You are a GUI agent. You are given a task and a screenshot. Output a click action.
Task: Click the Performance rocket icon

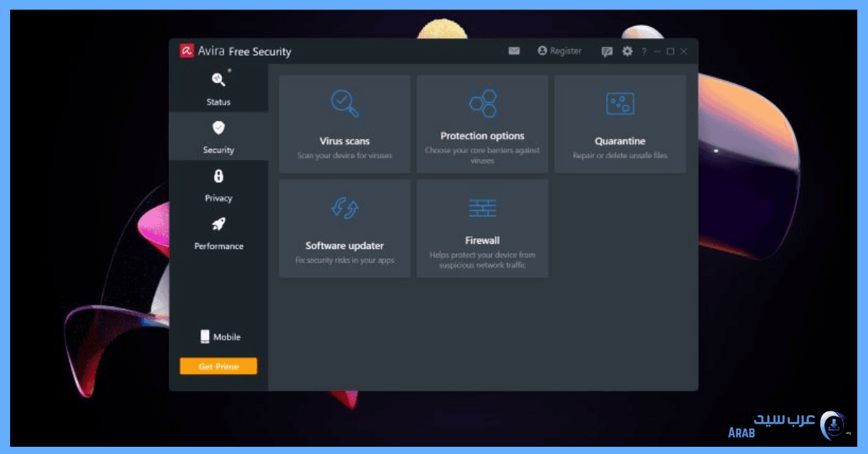(218, 225)
